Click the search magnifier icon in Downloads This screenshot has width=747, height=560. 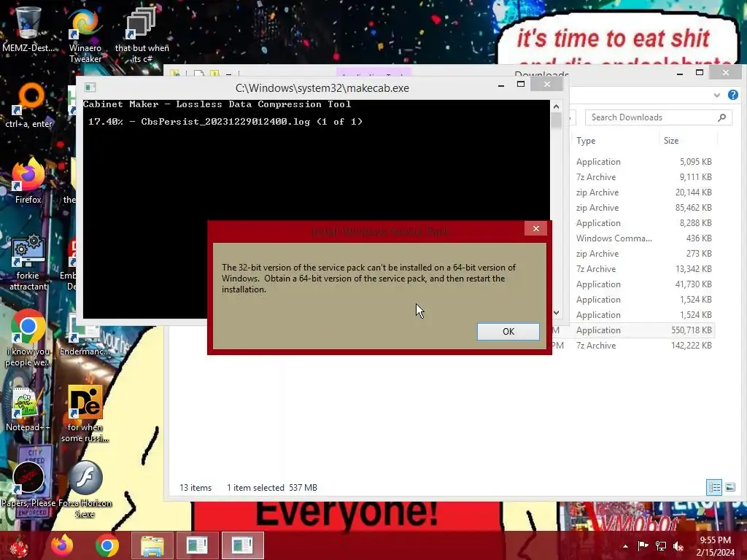[721, 117]
